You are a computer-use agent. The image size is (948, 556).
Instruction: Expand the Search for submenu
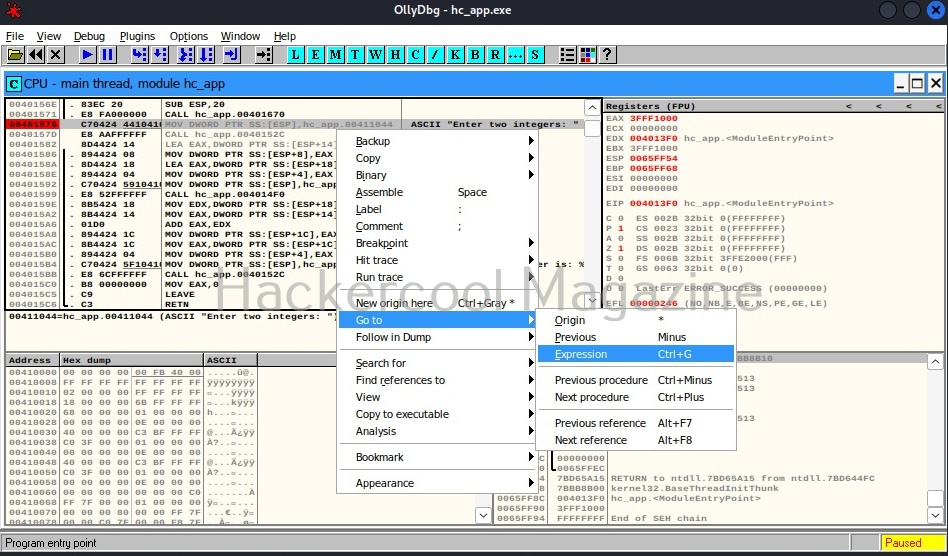coord(437,363)
